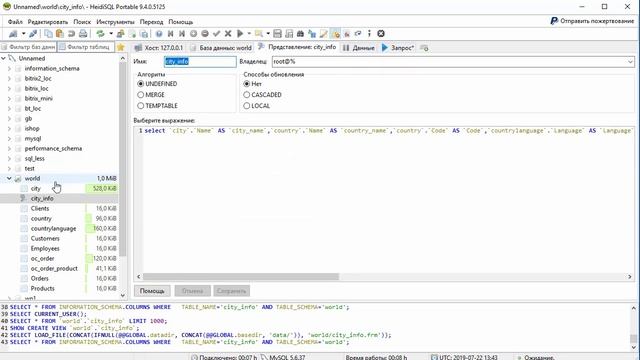Expand the information_schema database node
The height and width of the screenshot is (360, 640).
9,69
